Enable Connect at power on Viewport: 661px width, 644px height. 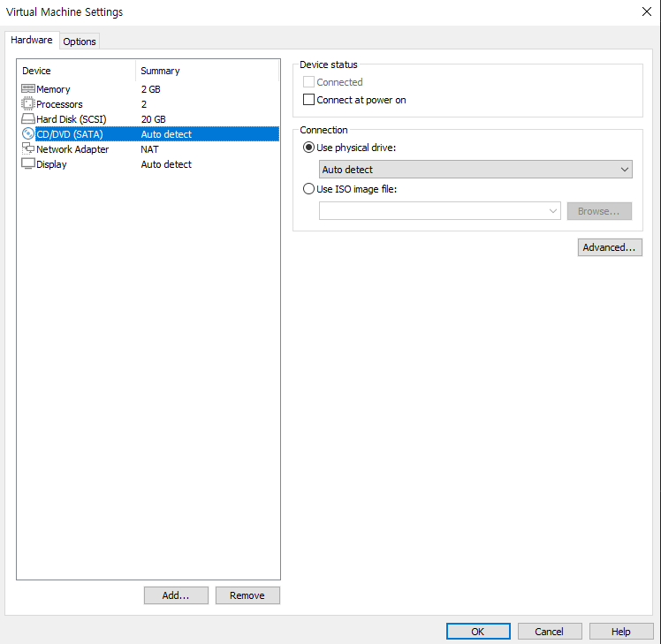click(308, 100)
